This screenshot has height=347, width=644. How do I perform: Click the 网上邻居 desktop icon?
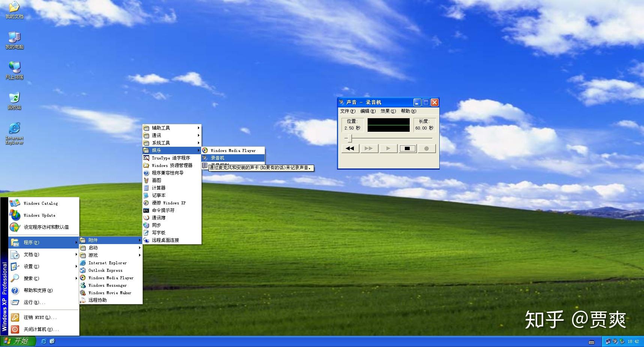tap(14, 71)
